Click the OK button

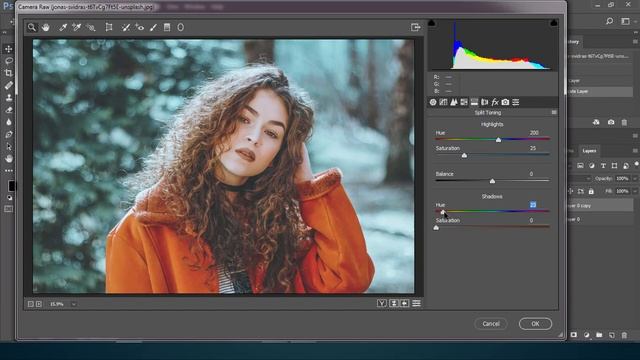(x=535, y=324)
